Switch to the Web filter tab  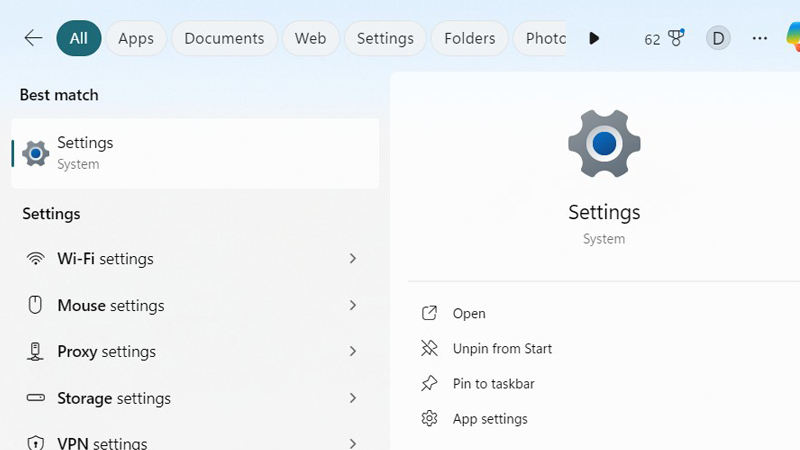(x=310, y=38)
